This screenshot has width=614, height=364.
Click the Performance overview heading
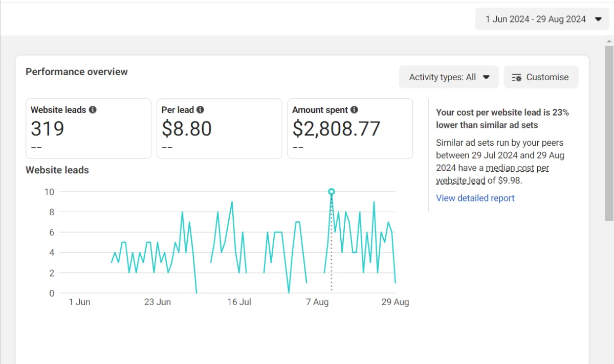(x=77, y=72)
